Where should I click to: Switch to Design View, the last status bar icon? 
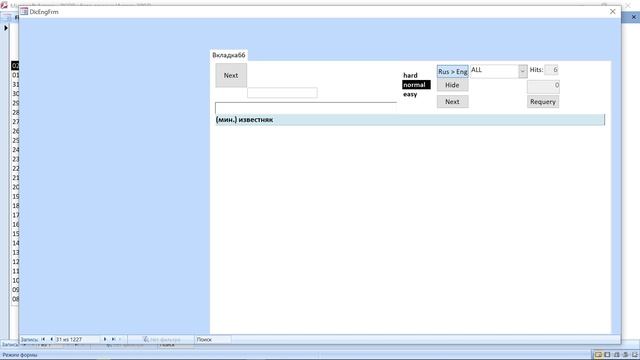pyautogui.click(x=635, y=355)
